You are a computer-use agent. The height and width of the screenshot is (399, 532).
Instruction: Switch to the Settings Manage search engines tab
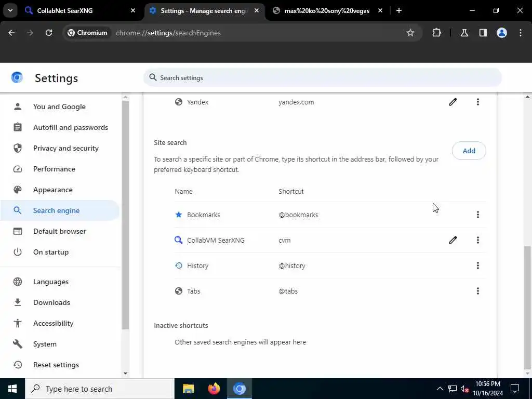(x=205, y=11)
